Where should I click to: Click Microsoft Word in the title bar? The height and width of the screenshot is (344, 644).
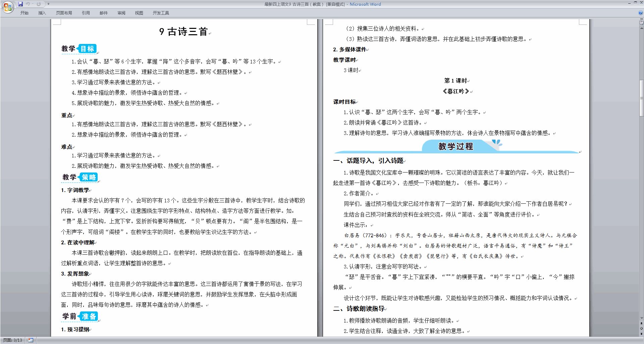(365, 4)
